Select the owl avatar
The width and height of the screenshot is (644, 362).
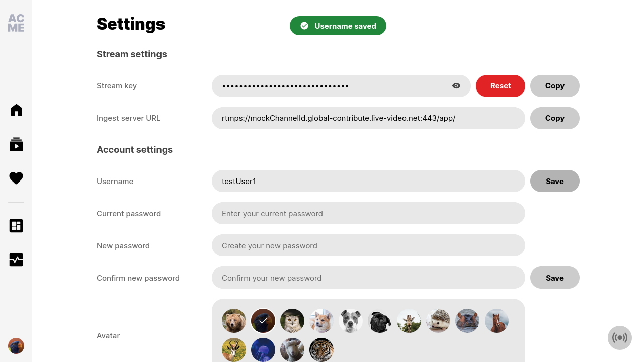click(292, 321)
